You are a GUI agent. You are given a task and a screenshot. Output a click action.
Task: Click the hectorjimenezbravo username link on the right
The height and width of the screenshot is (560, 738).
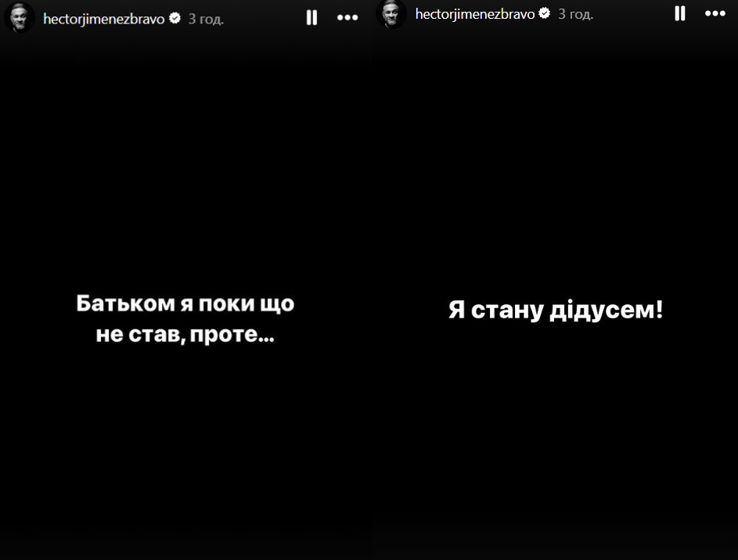pos(473,13)
